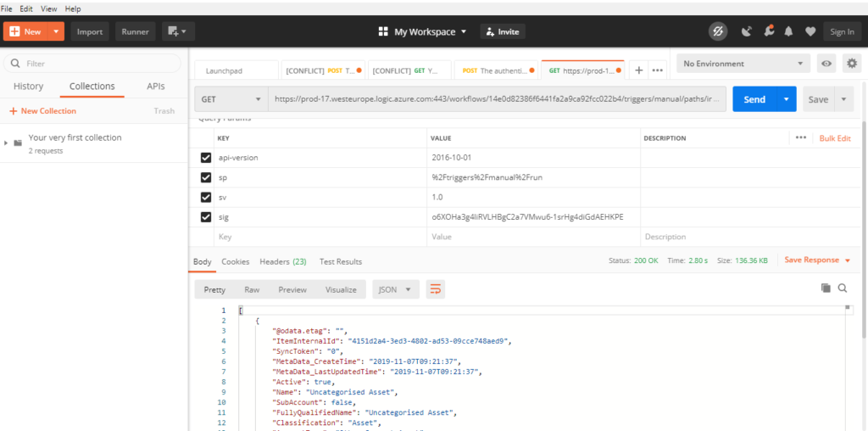868x431 pixels.
Task: Click New Collection link
Action: (42, 111)
